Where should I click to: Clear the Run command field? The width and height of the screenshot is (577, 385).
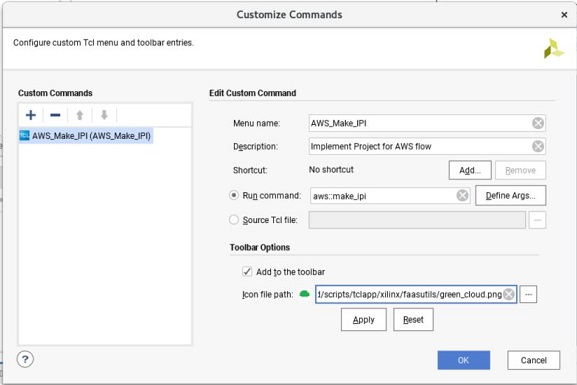pos(462,195)
